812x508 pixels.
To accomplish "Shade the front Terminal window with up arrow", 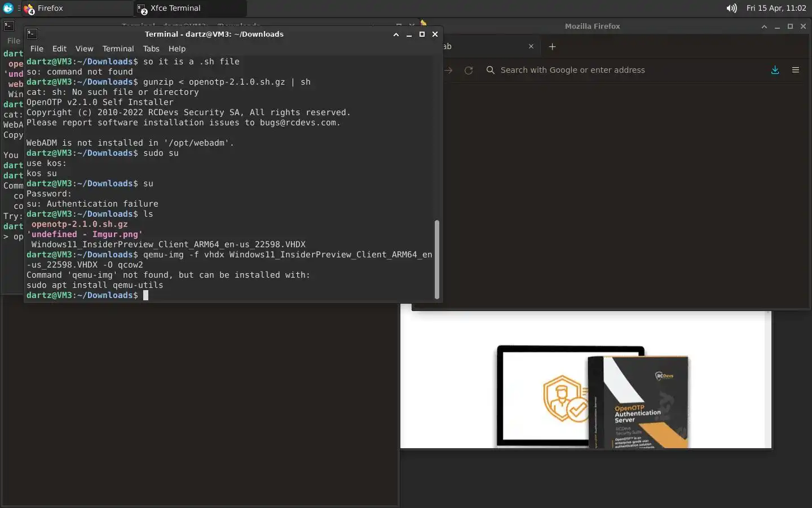I will click(396, 34).
